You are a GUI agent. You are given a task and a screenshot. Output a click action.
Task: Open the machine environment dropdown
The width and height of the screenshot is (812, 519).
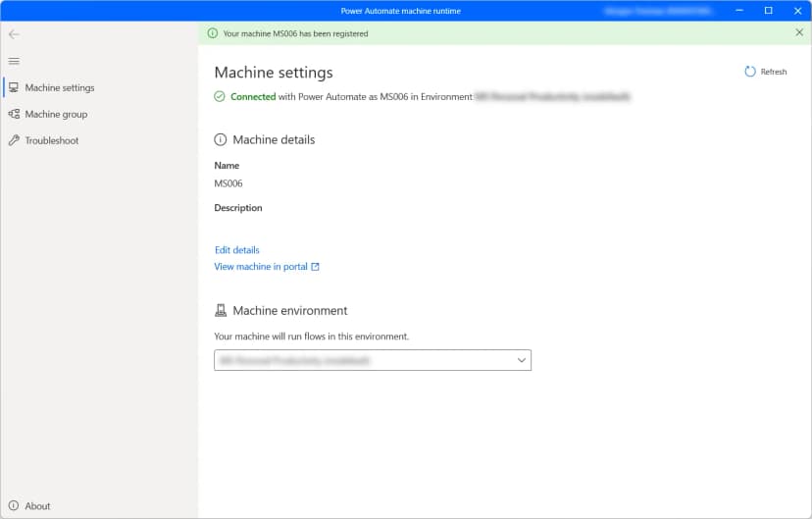(373, 360)
